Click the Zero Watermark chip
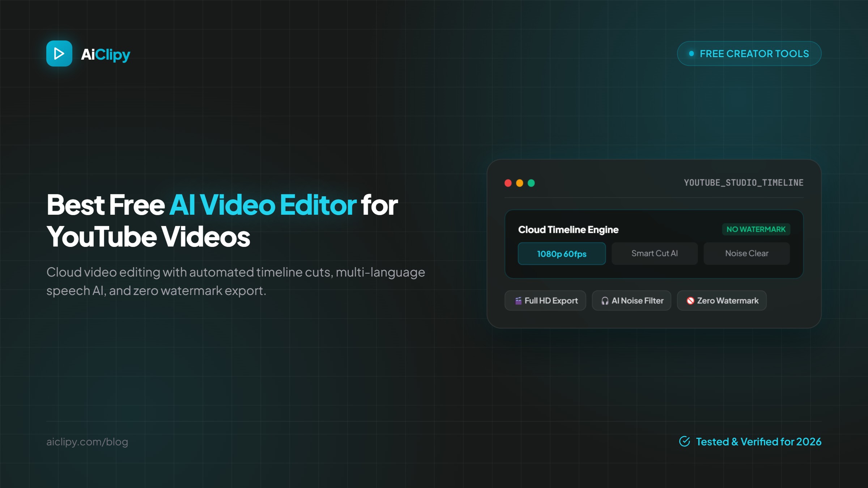The height and width of the screenshot is (488, 868). (722, 300)
